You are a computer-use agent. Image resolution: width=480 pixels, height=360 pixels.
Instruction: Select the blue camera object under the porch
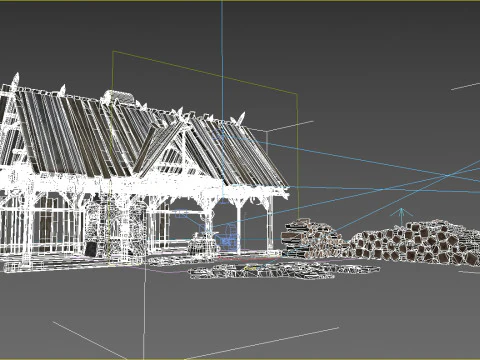click(x=228, y=238)
